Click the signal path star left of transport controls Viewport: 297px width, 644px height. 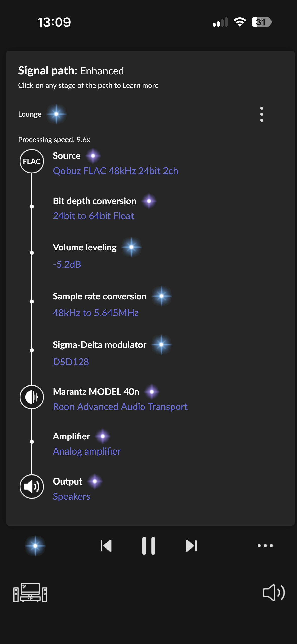click(35, 546)
